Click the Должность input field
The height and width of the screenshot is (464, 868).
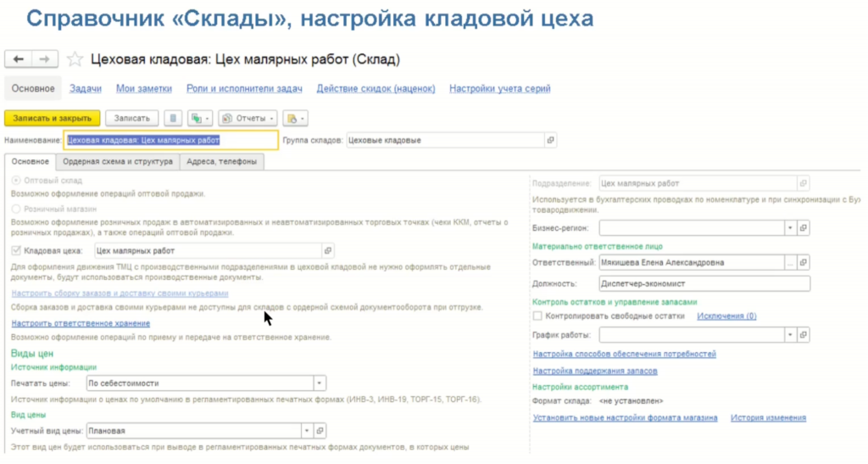point(704,283)
